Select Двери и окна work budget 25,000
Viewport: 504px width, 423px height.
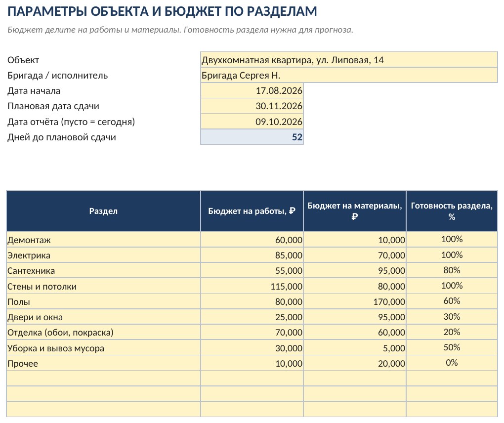pos(252,317)
